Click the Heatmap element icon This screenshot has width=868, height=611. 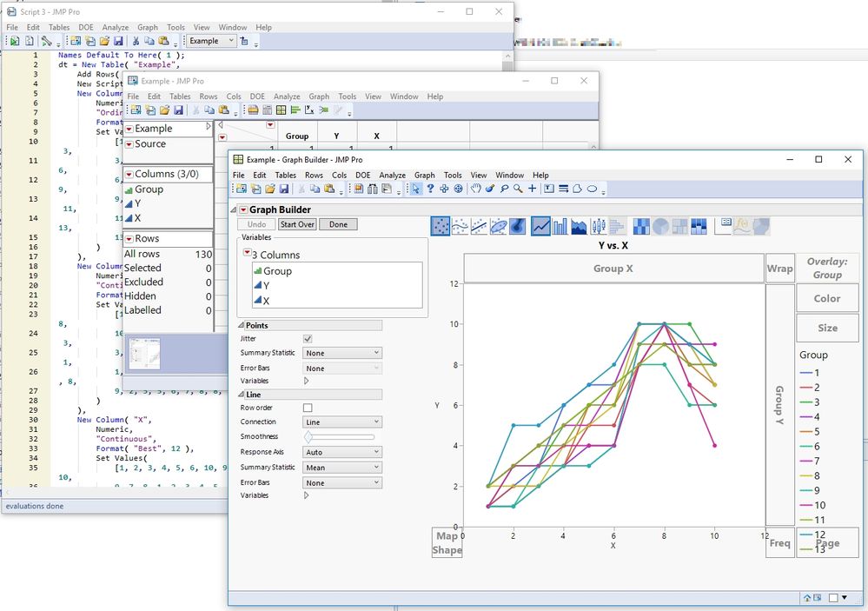[x=640, y=226]
